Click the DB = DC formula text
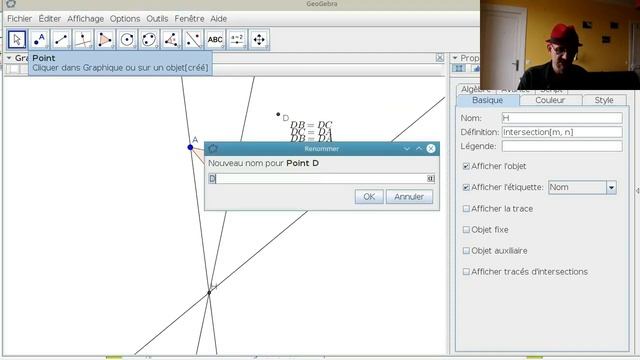This screenshot has width=640, height=360. click(311, 124)
